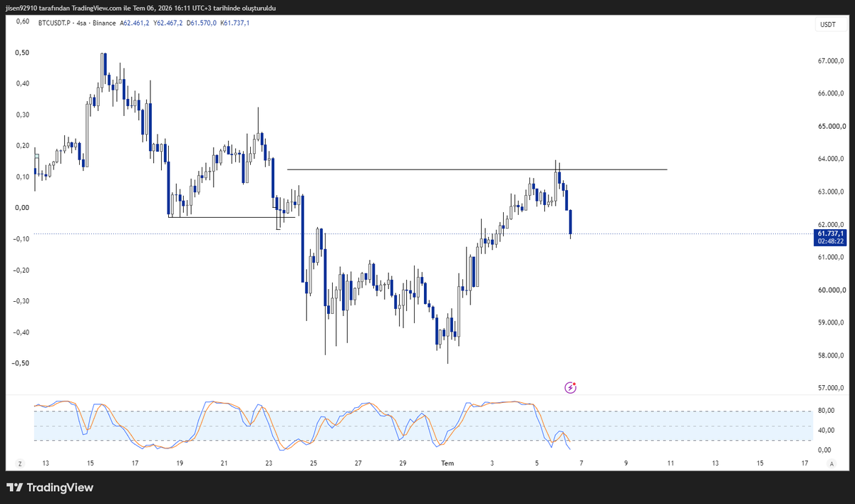Click the 21 date label on time axis
This screenshot has width=855, height=504.
(224, 463)
